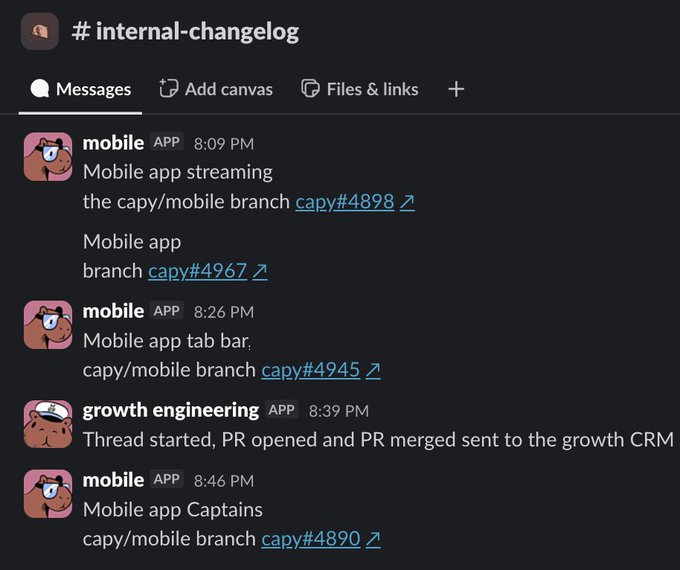The width and height of the screenshot is (680, 570).
Task: Click the external arrow icon after capy#4945
Action: (x=373, y=370)
